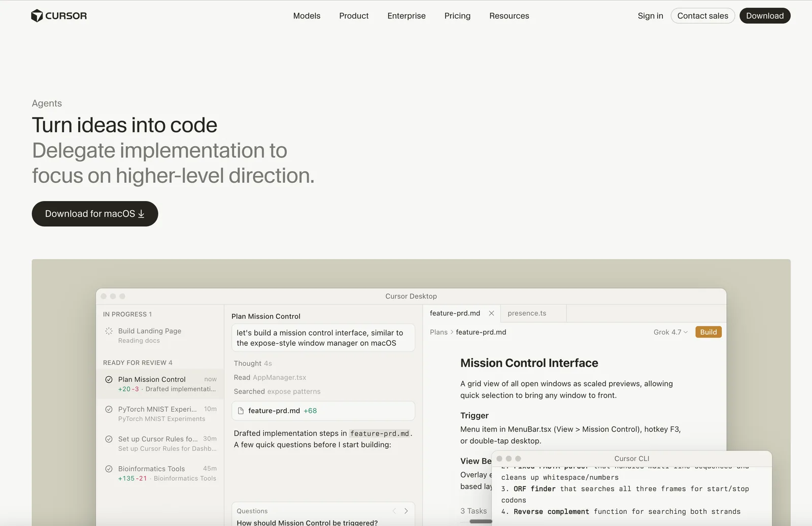
Task: Click the file icon beside feature-prd.md +68
Action: click(241, 411)
